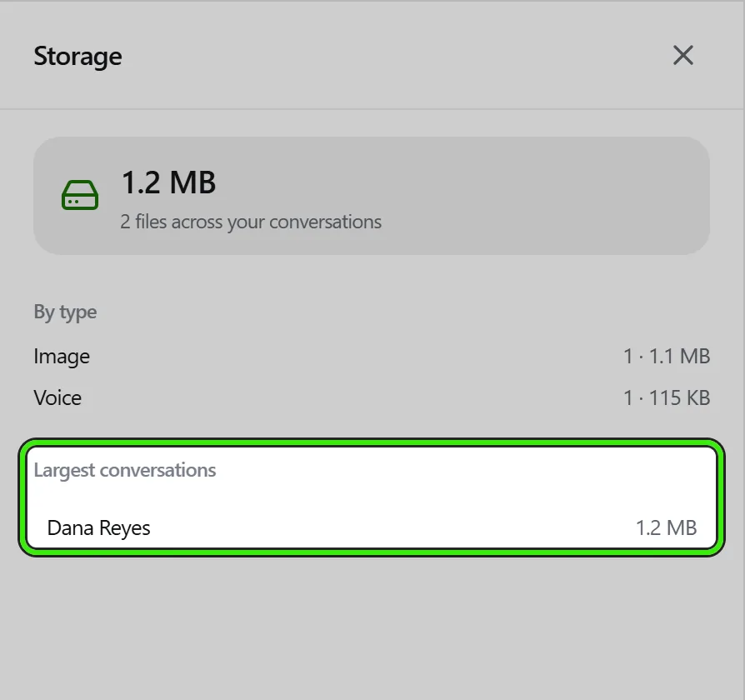This screenshot has height=700, width=745.
Task: Close the Storage panel
Action: tap(682, 56)
